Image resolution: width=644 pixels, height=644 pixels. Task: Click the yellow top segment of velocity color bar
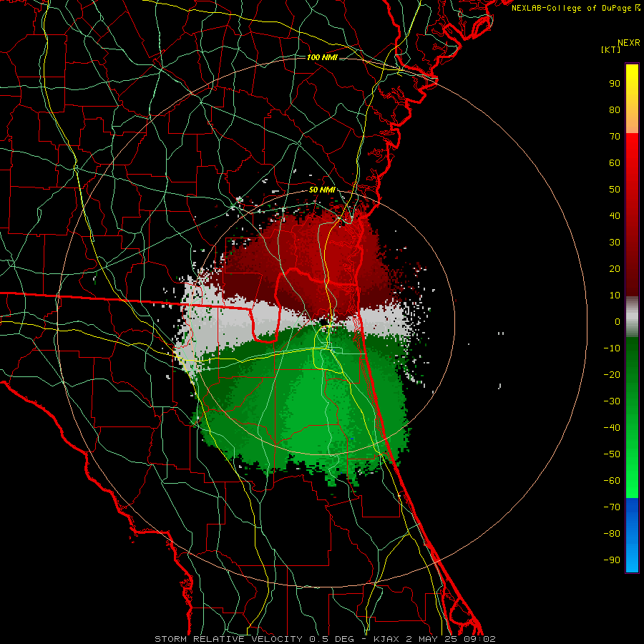[632, 99]
